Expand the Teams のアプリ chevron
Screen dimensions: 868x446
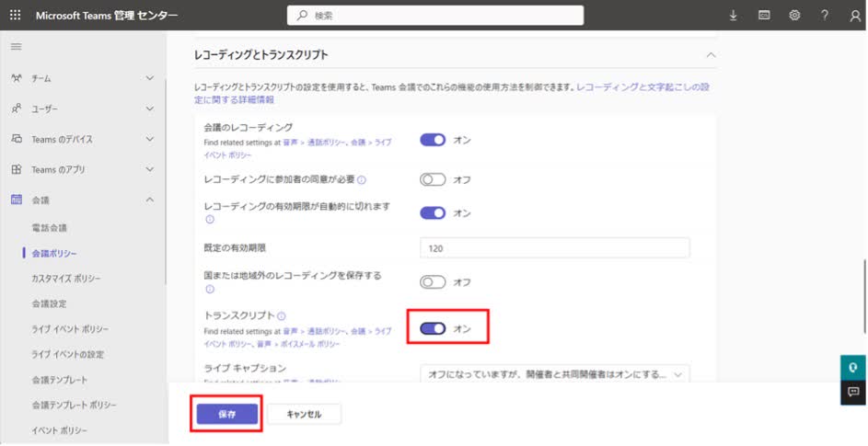tap(149, 169)
